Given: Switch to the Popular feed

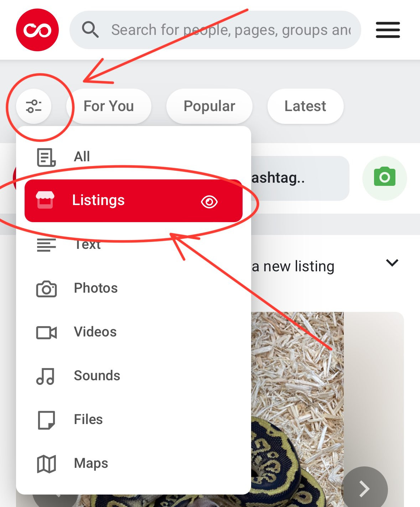Looking at the screenshot, I should coord(209,106).
